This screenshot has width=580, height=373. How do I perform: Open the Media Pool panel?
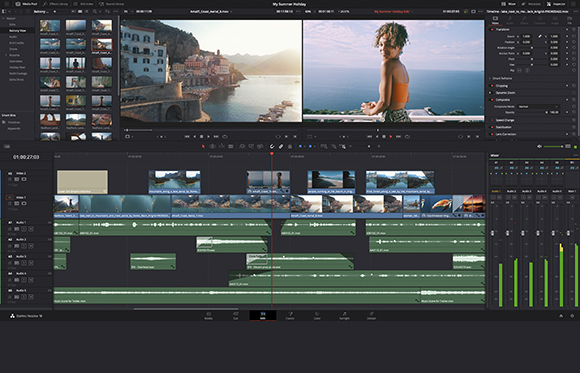[x=26, y=4]
